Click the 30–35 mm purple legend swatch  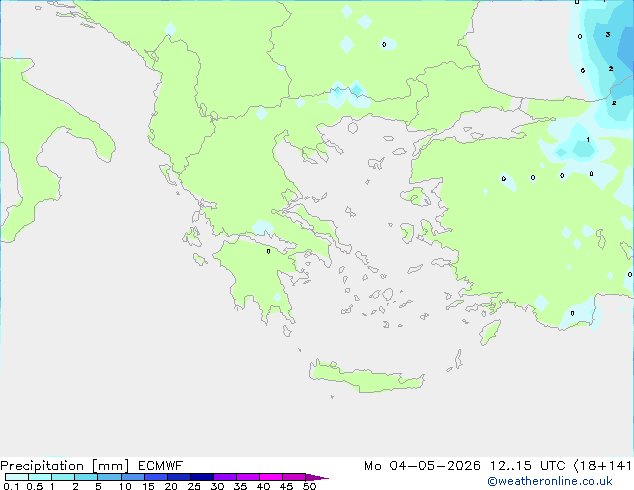point(225,477)
